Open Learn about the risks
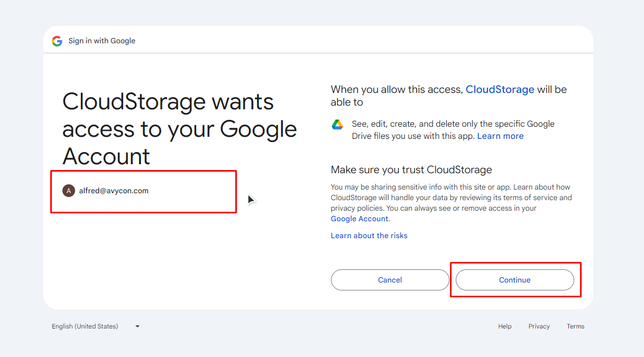Image resolution: width=644 pixels, height=357 pixels. (369, 236)
